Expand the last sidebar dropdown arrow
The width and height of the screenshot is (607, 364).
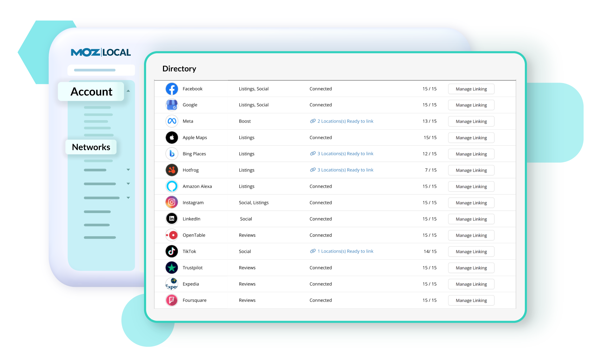[x=128, y=198]
